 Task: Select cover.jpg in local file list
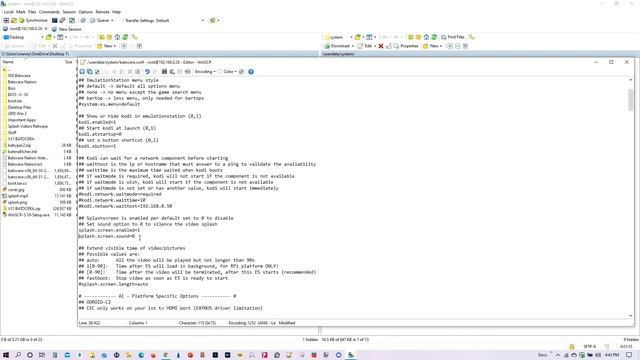tap(16, 189)
